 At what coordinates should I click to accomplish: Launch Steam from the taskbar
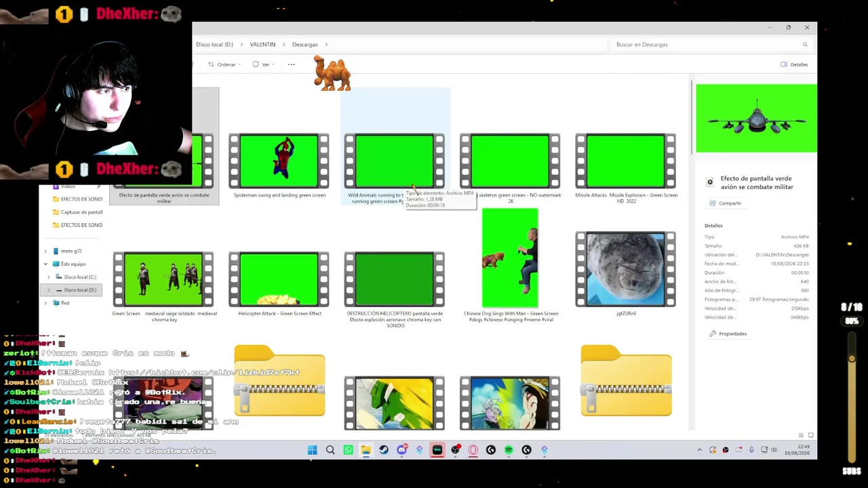point(384,450)
